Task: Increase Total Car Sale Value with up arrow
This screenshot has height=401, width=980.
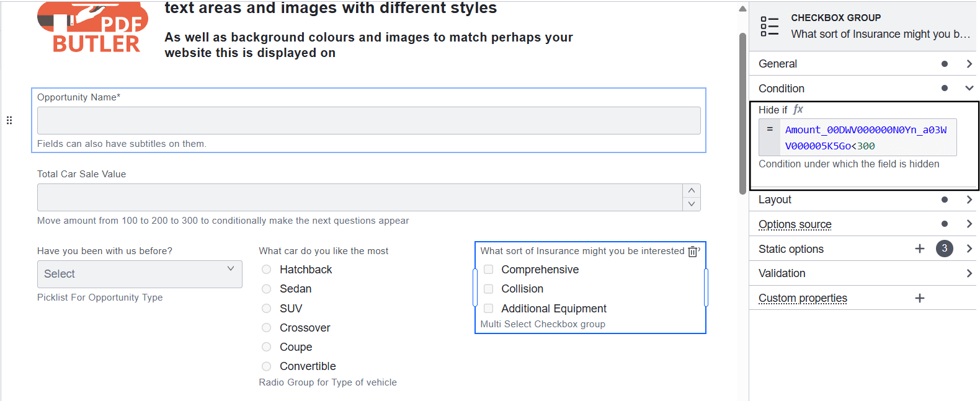Action: pyautogui.click(x=692, y=190)
